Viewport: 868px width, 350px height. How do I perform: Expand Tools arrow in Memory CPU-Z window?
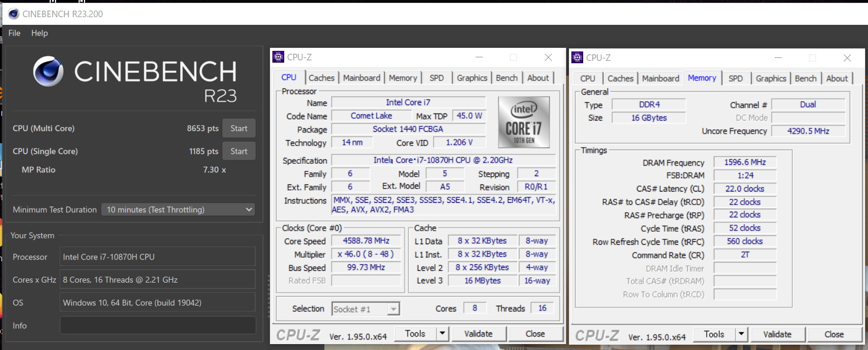point(741,335)
